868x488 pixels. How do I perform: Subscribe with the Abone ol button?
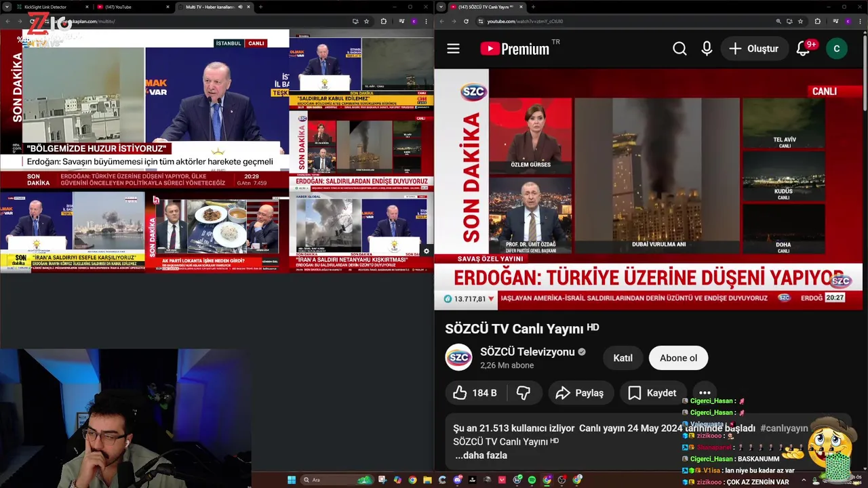pyautogui.click(x=678, y=358)
